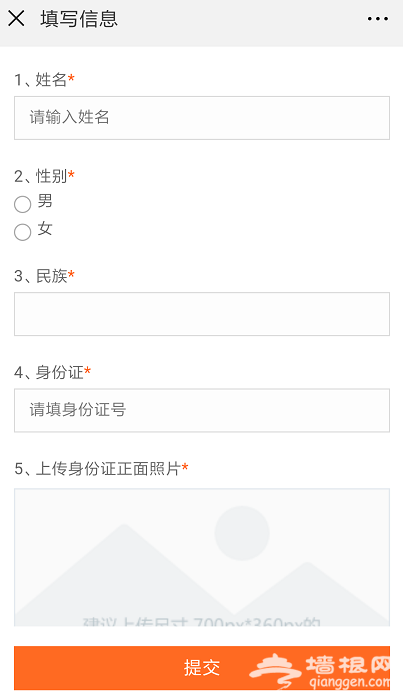
Task: Select the 女 radio button
Action: 23,232
